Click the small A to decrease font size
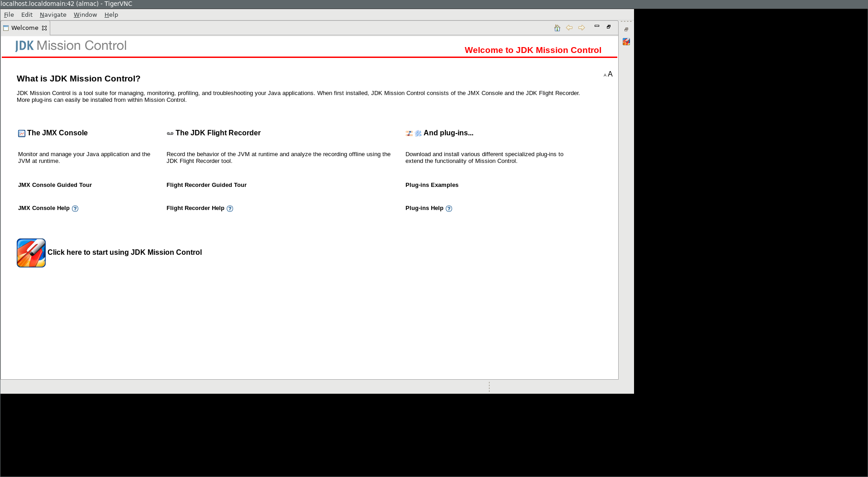Image resolution: width=868 pixels, height=477 pixels. [605, 76]
